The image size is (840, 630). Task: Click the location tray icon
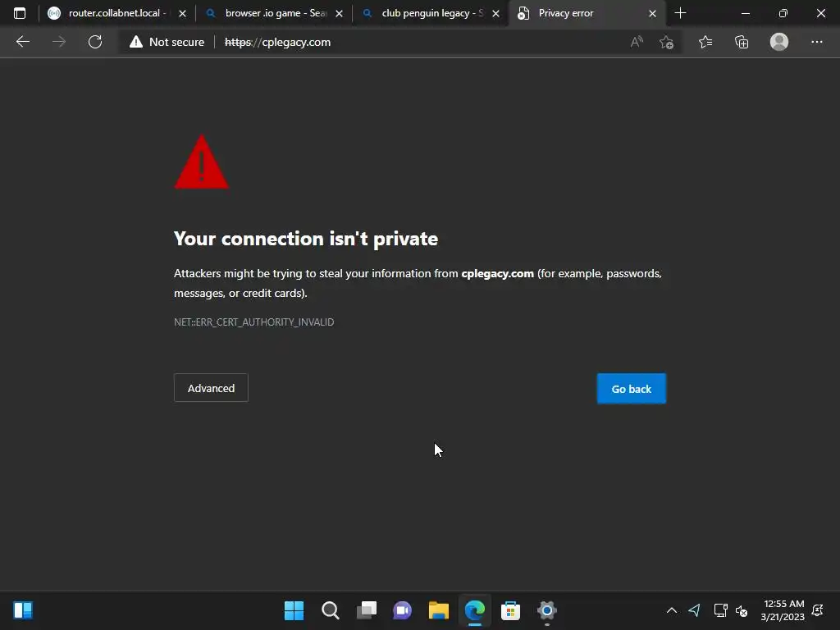(694, 610)
